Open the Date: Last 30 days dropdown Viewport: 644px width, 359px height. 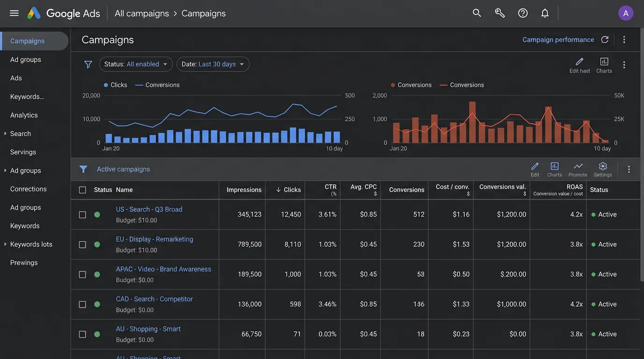click(213, 65)
